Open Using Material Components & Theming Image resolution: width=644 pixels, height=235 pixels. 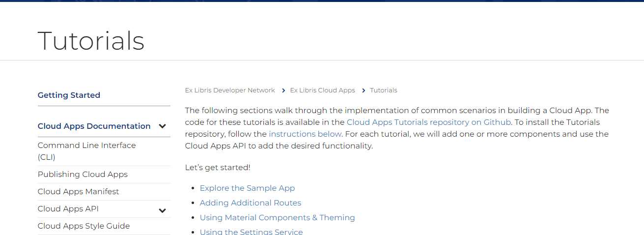[x=277, y=218]
